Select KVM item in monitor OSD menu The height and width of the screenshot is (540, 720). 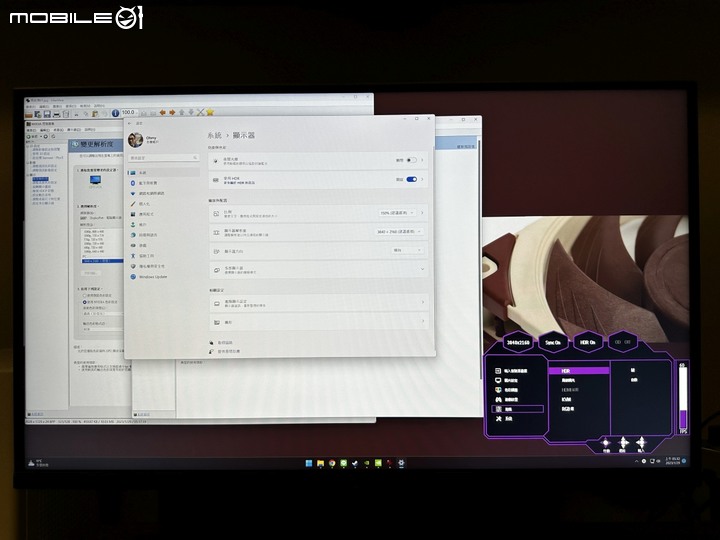click(x=567, y=399)
